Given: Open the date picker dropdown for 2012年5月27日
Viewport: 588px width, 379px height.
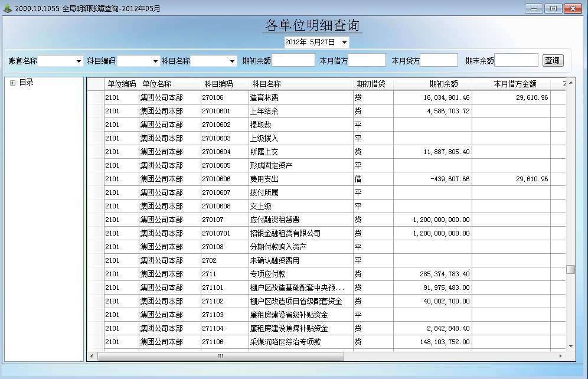Looking at the screenshot, I should coord(344,43).
